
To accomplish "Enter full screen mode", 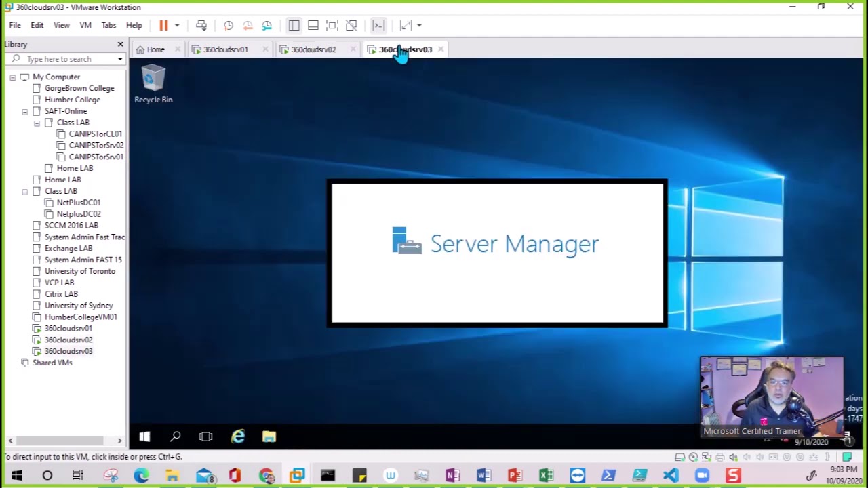I will pyautogui.click(x=332, y=25).
